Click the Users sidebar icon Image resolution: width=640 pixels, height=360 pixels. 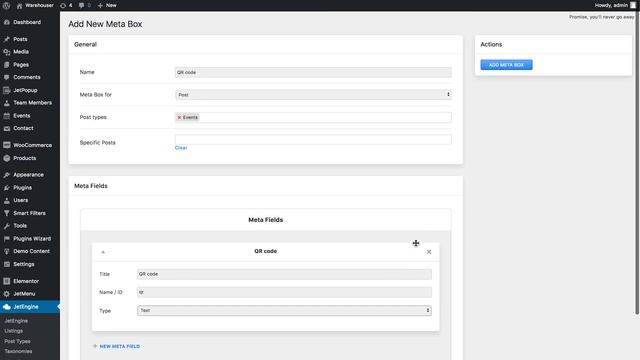(7, 200)
